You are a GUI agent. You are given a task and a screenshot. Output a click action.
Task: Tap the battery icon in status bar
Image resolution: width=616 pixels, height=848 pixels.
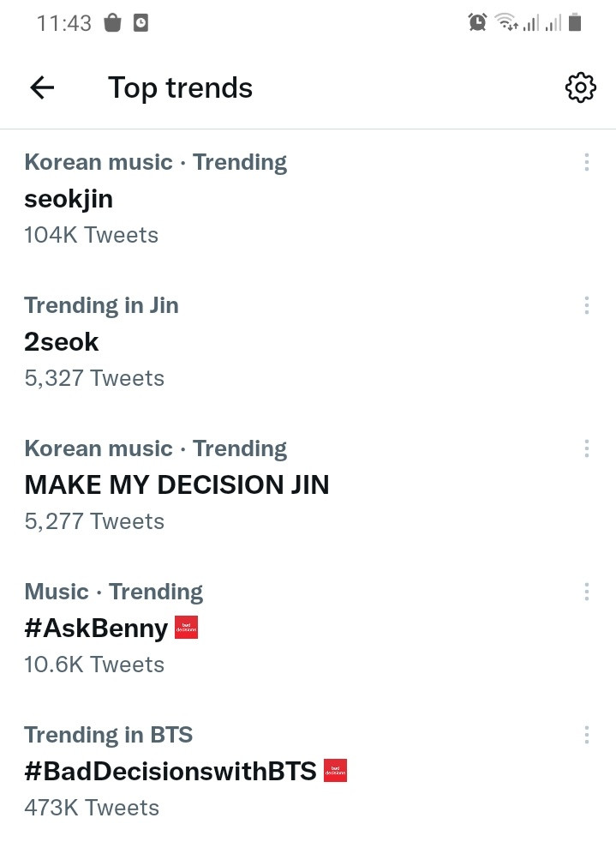pos(575,22)
